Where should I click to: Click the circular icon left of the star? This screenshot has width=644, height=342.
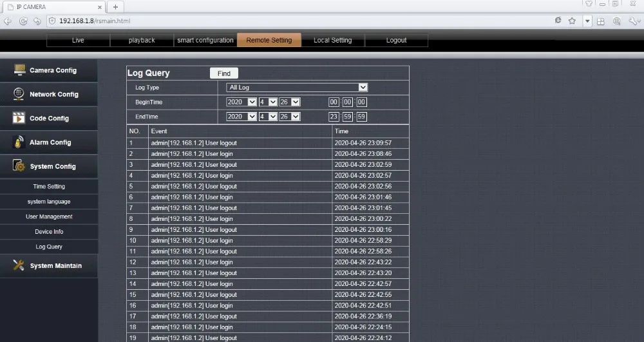(558, 20)
